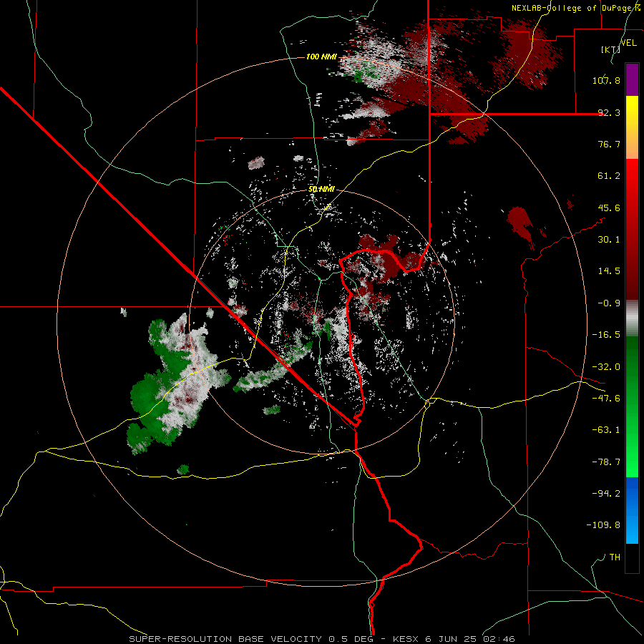Select the 14.5 velocity scale value
This screenshot has width=644, height=644.
click(609, 271)
